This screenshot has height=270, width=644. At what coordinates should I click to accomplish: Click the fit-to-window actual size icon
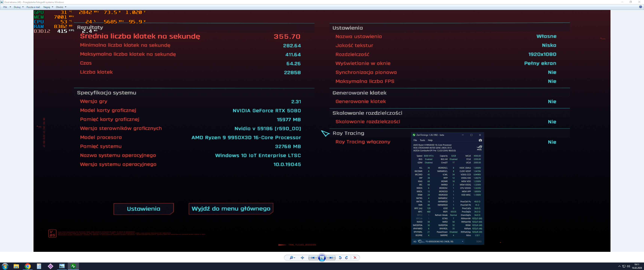(x=303, y=258)
